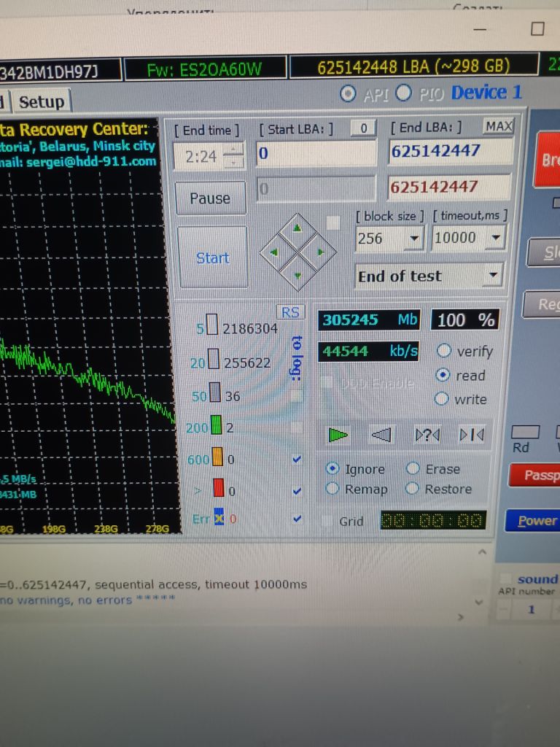560x747 pixels.
Task: Select the verify radio button
Action: tap(443, 351)
